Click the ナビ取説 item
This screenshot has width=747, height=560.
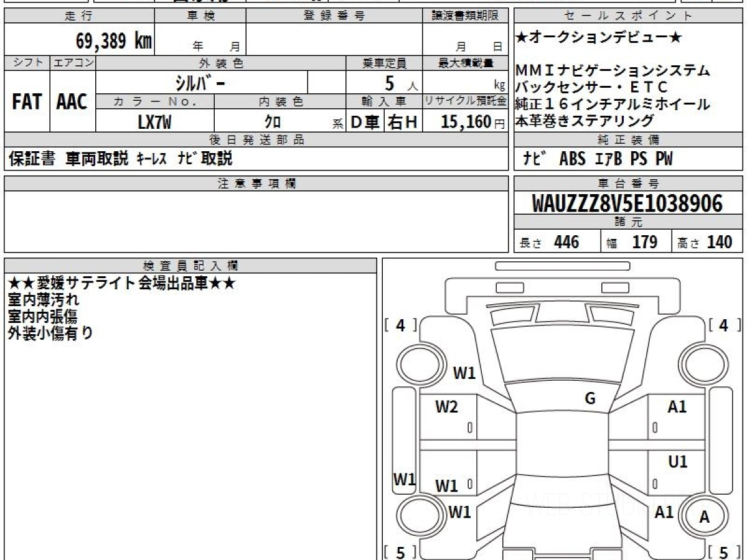tap(205, 159)
